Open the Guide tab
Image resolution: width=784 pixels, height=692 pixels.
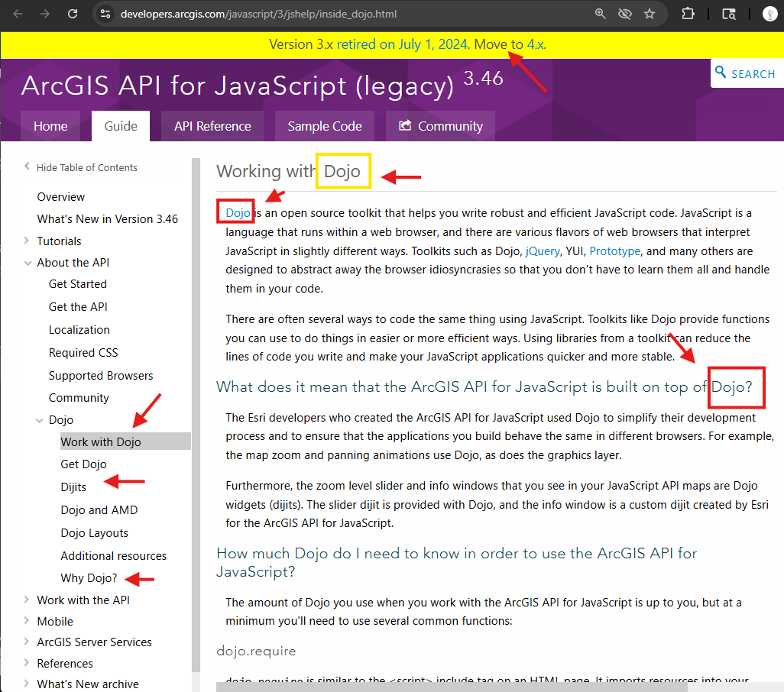pyautogui.click(x=121, y=126)
